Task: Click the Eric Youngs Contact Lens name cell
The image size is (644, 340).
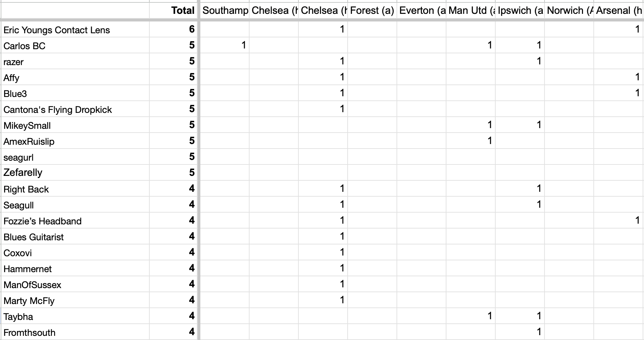Action: click(75, 29)
